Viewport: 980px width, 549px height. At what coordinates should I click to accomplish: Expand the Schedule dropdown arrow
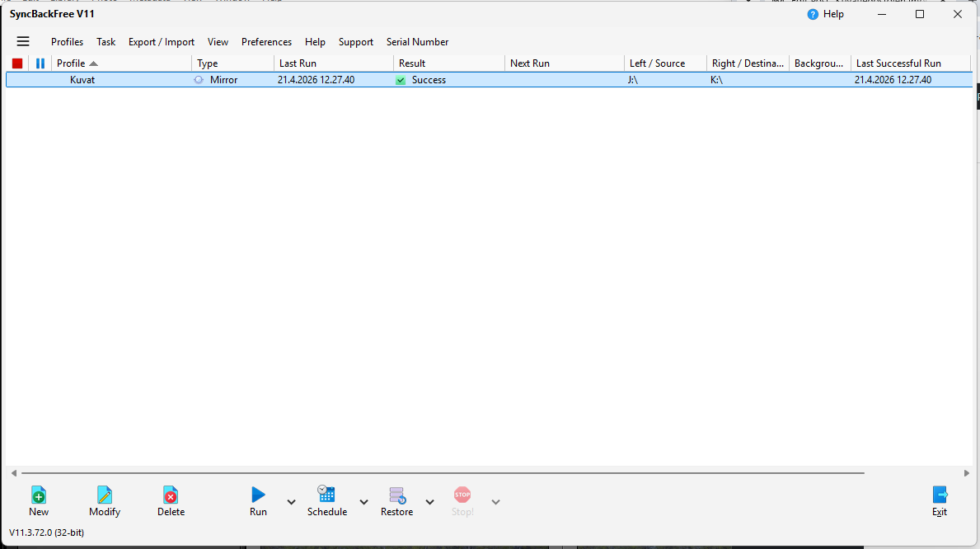[x=363, y=502]
